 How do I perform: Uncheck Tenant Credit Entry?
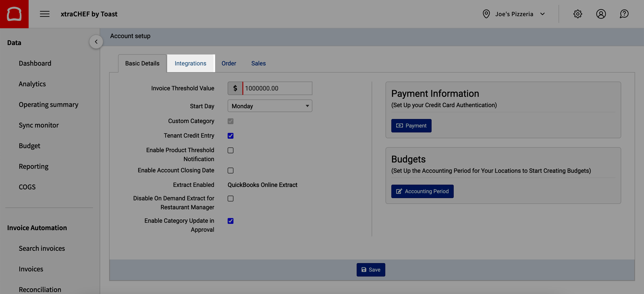pos(230,136)
